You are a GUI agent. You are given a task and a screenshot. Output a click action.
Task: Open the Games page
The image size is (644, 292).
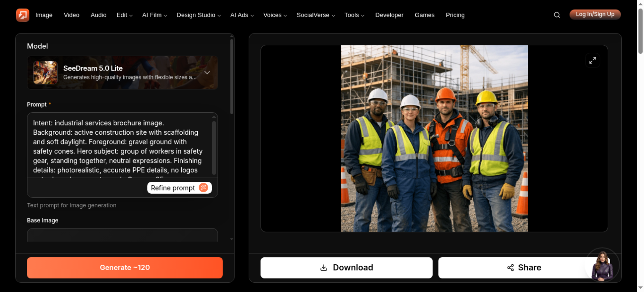pyautogui.click(x=424, y=15)
